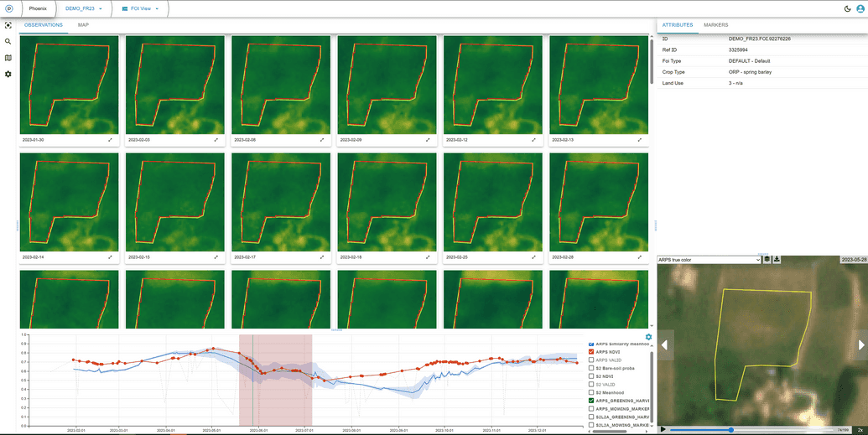
Task: Open the FOI View dropdown
Action: pyautogui.click(x=139, y=8)
